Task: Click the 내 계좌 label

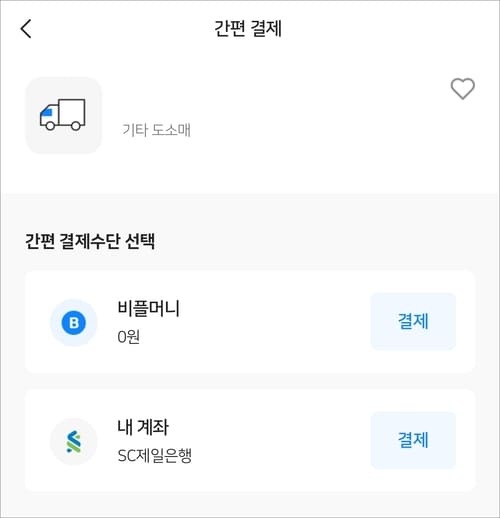Action: click(143, 427)
